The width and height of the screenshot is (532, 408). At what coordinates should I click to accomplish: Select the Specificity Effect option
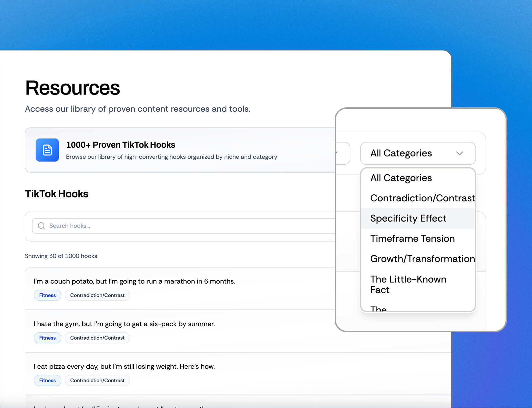pyautogui.click(x=408, y=218)
